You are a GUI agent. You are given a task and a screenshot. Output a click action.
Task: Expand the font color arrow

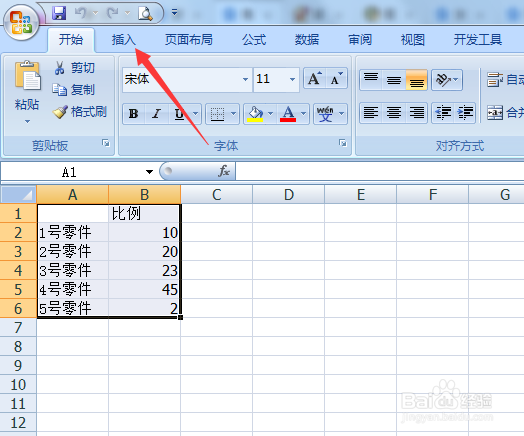[303, 114]
